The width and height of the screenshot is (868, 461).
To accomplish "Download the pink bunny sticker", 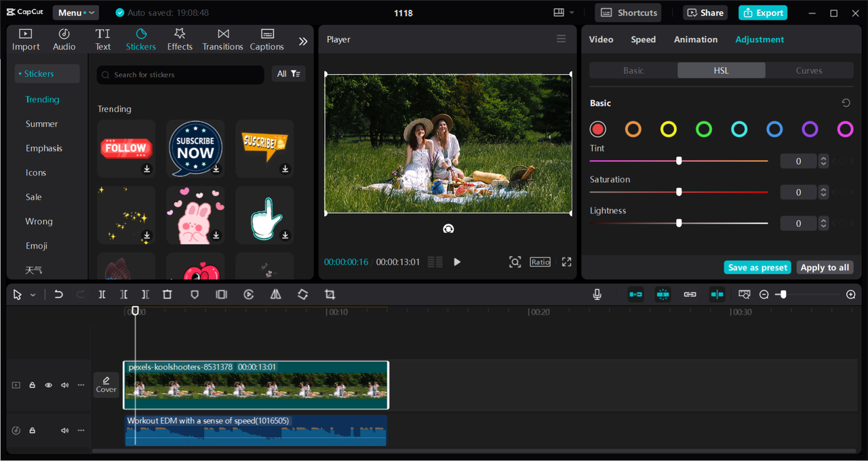I will click(216, 235).
